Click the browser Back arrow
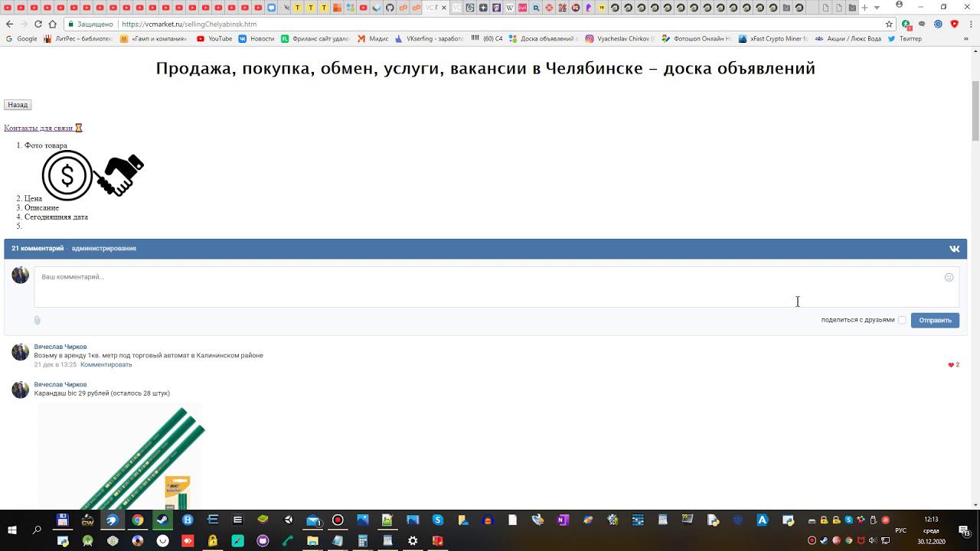Viewport: 980px width, 551px height. 10,24
